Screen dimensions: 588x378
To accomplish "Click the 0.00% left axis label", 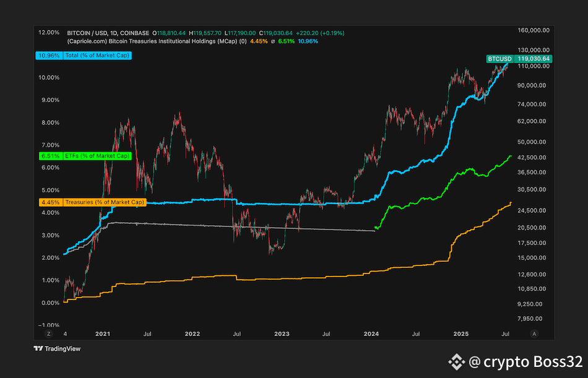I will click(50, 303).
